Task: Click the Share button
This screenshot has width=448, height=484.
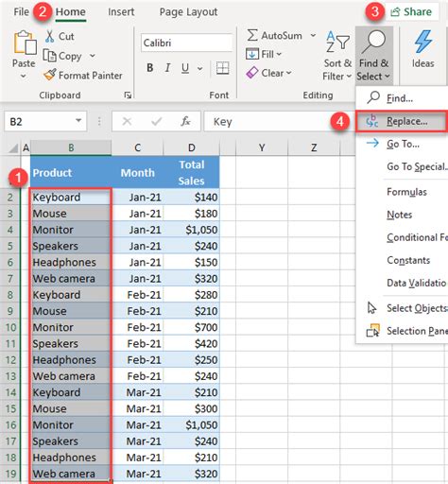Action: point(411,12)
